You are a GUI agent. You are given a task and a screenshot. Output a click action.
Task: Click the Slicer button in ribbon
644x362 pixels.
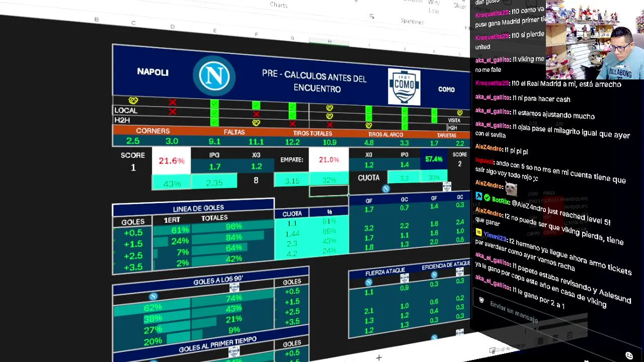tap(459, 5)
